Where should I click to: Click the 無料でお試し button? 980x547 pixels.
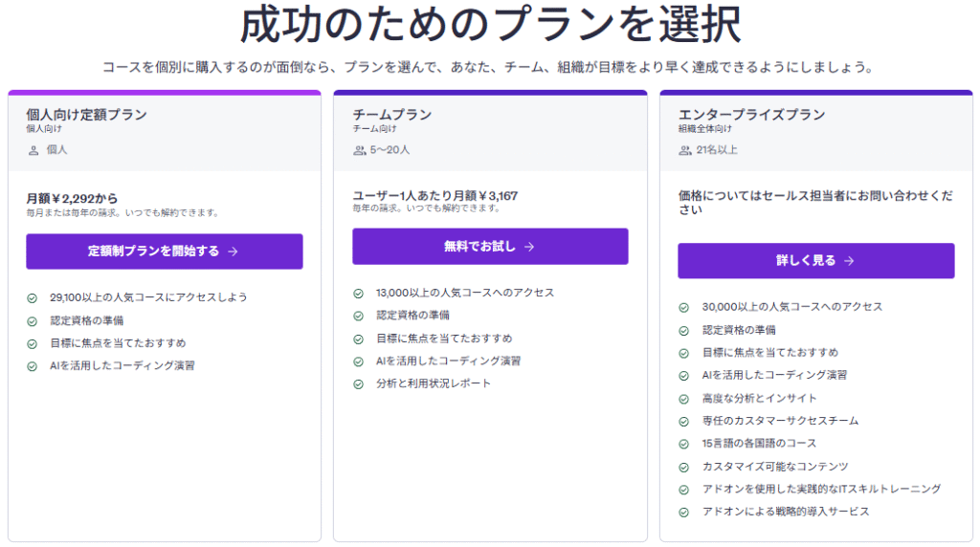(x=490, y=247)
